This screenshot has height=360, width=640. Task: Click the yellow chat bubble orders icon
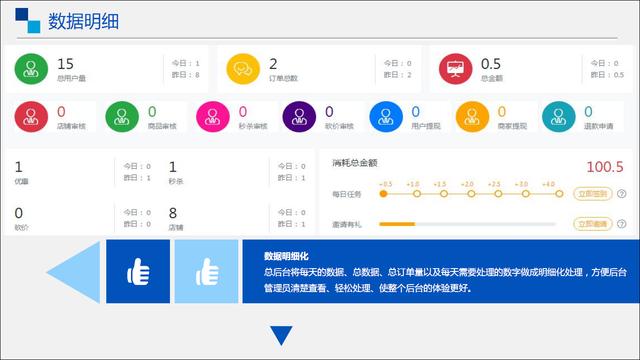(243, 69)
